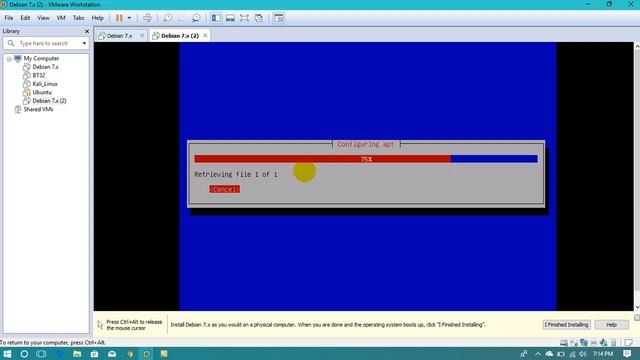Toggle the library sidebar view icon

[x=216, y=18]
